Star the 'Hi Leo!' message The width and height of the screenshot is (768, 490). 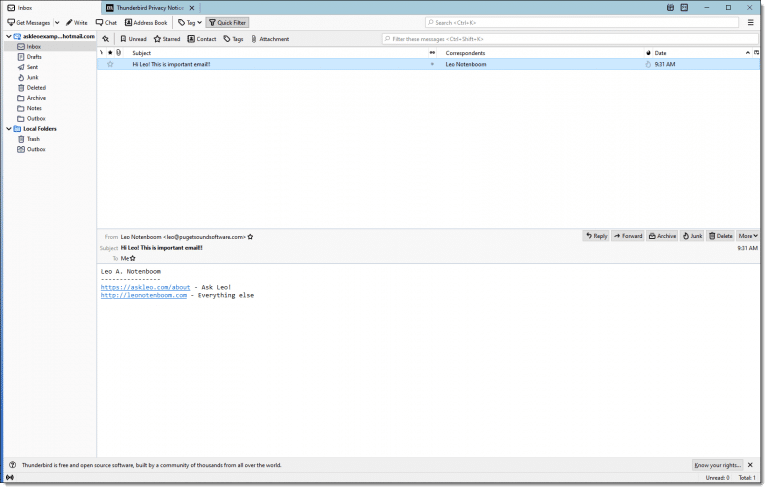(x=110, y=64)
